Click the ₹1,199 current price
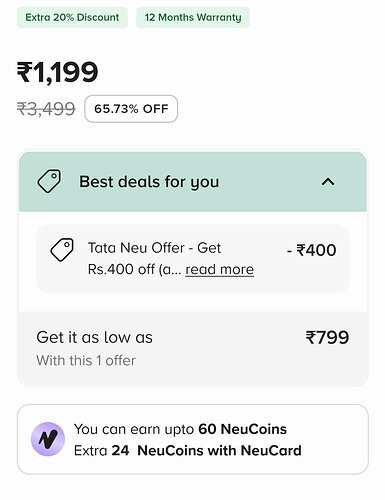Viewport: 385px width, 500px height. (57, 72)
